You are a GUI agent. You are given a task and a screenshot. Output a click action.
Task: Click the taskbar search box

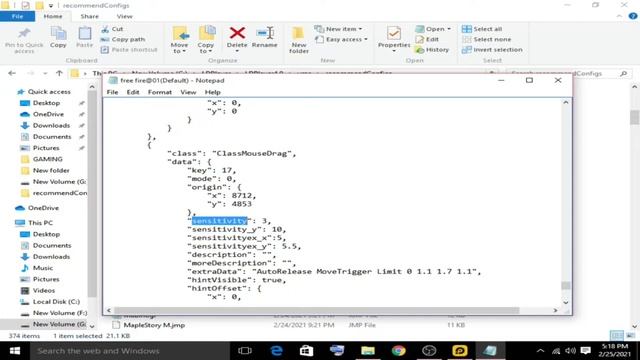coord(130,351)
